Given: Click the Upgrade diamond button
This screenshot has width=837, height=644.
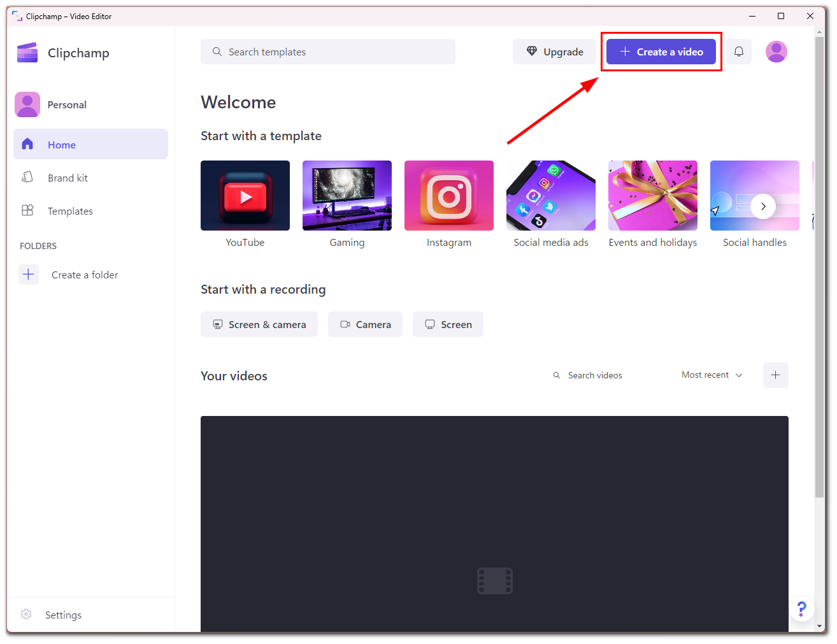Looking at the screenshot, I should 554,52.
